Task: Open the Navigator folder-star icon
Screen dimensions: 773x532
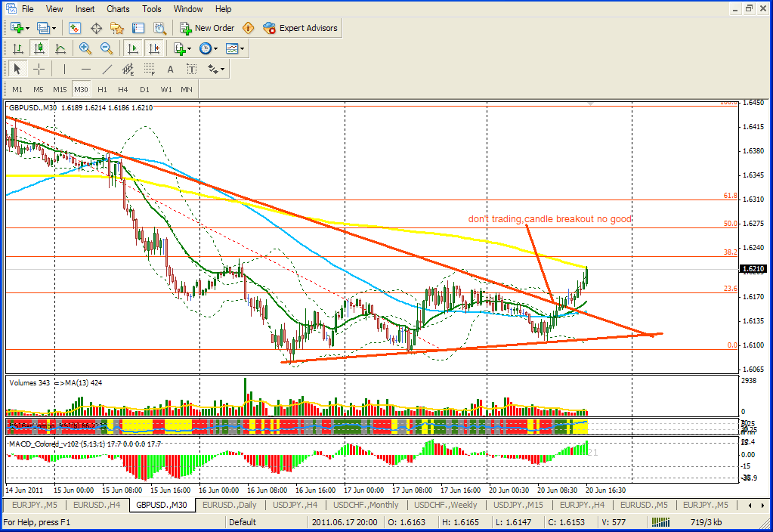Action: 117,28
